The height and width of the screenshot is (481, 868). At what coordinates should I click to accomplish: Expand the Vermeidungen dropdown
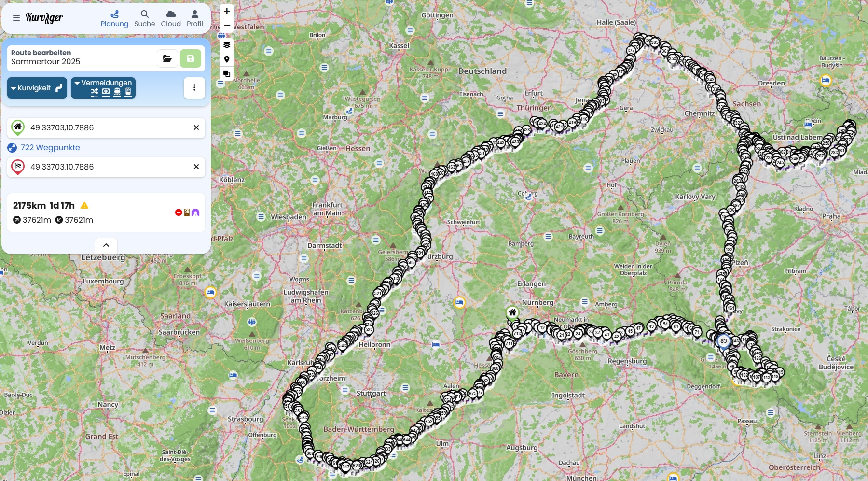(x=103, y=88)
